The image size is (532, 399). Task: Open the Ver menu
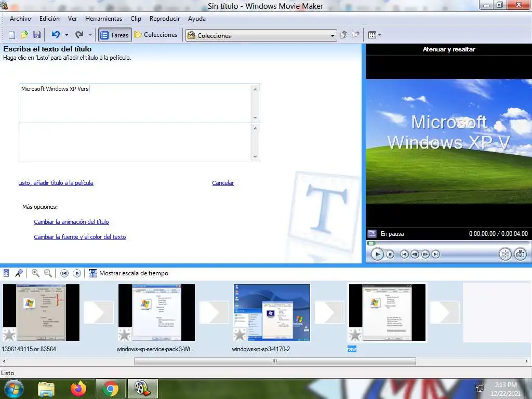tap(73, 19)
